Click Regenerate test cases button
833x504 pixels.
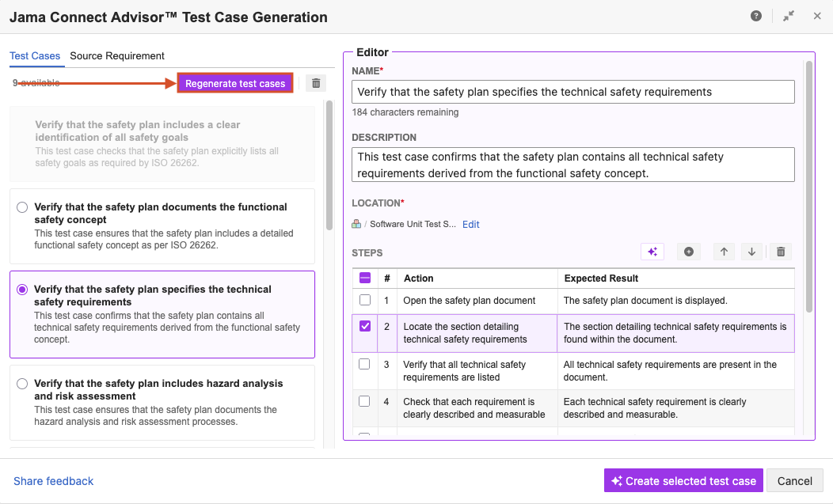(235, 83)
